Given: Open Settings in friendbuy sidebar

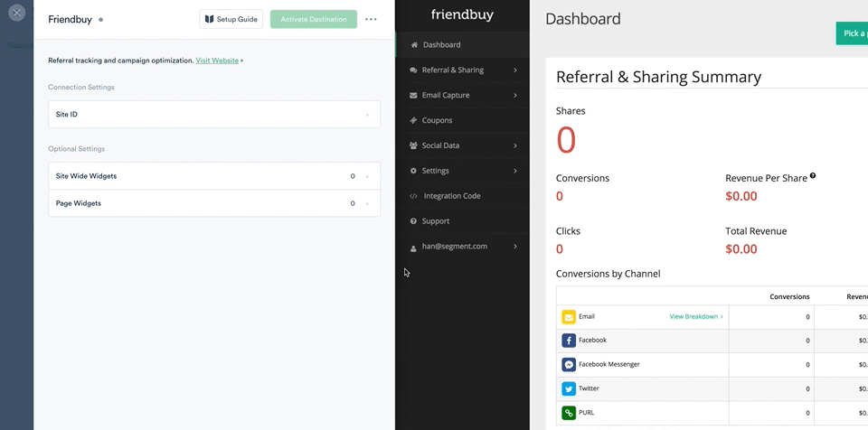Looking at the screenshot, I should click(x=462, y=171).
